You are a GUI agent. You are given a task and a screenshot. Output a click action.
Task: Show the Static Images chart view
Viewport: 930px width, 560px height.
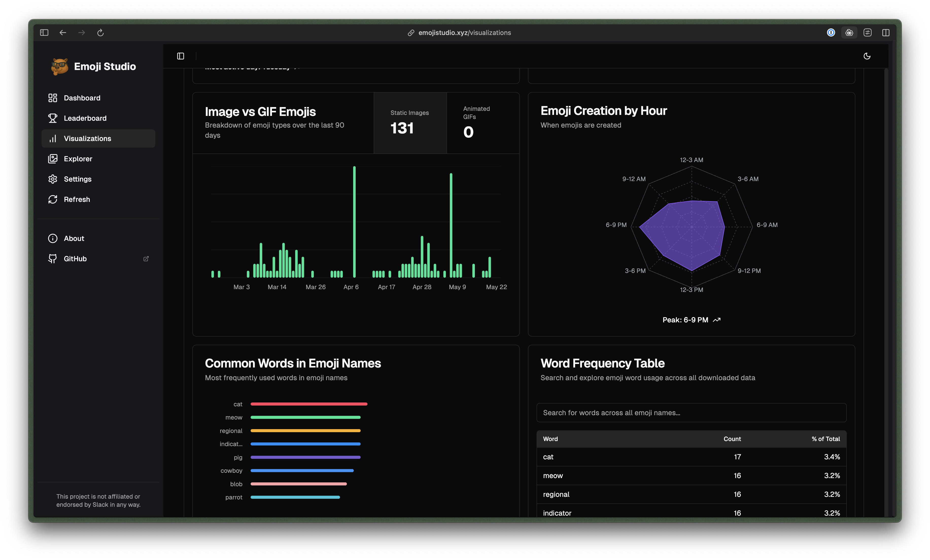410,123
